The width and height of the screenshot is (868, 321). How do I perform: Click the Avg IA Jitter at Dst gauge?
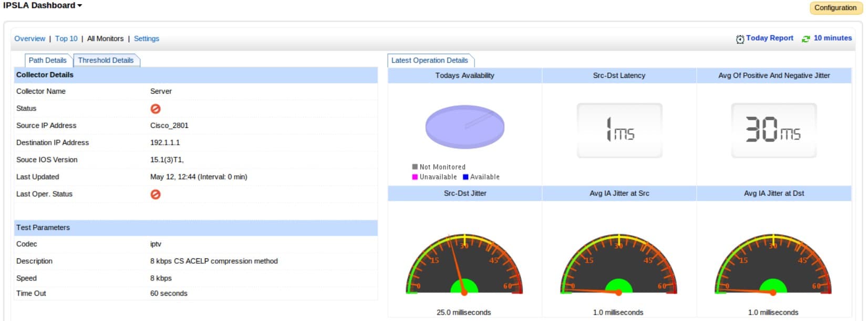click(773, 264)
